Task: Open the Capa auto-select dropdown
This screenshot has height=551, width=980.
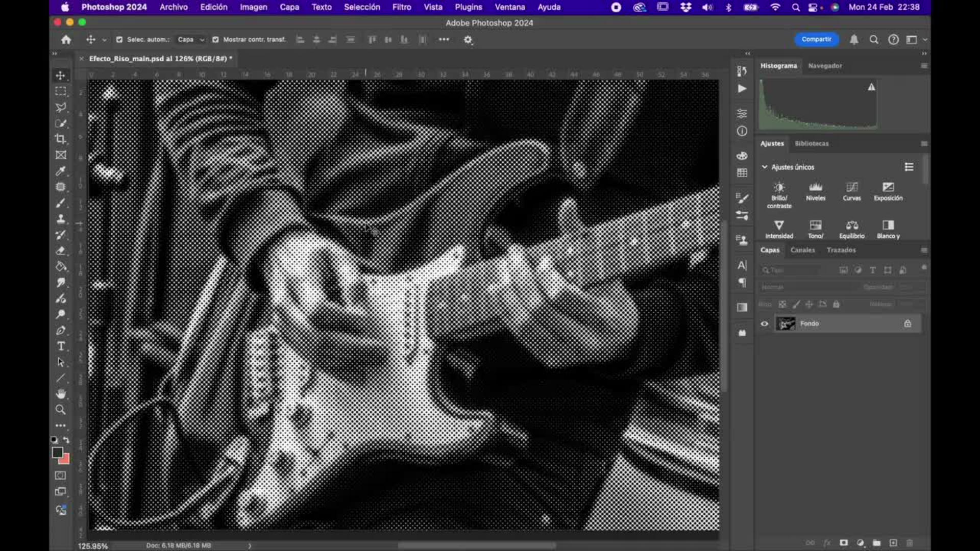Action: [190, 39]
